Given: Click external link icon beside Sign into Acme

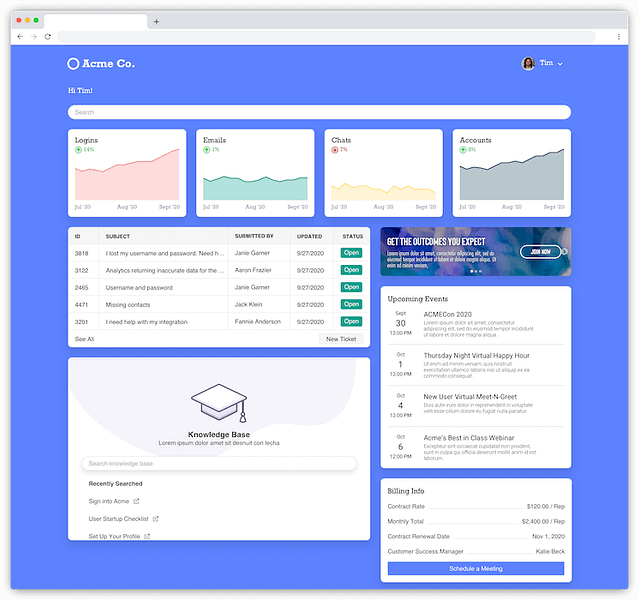Looking at the screenshot, I should coord(136,501).
